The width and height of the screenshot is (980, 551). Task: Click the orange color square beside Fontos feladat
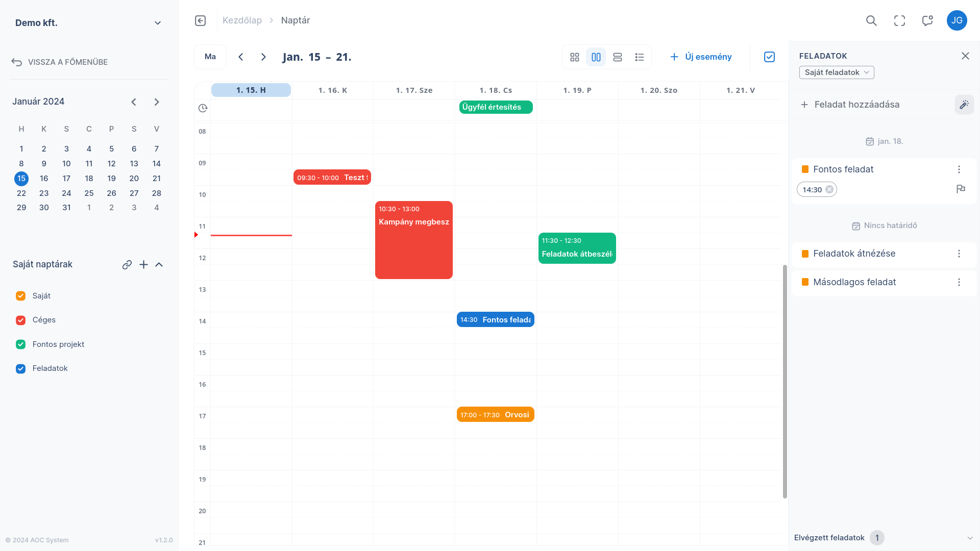(x=806, y=169)
